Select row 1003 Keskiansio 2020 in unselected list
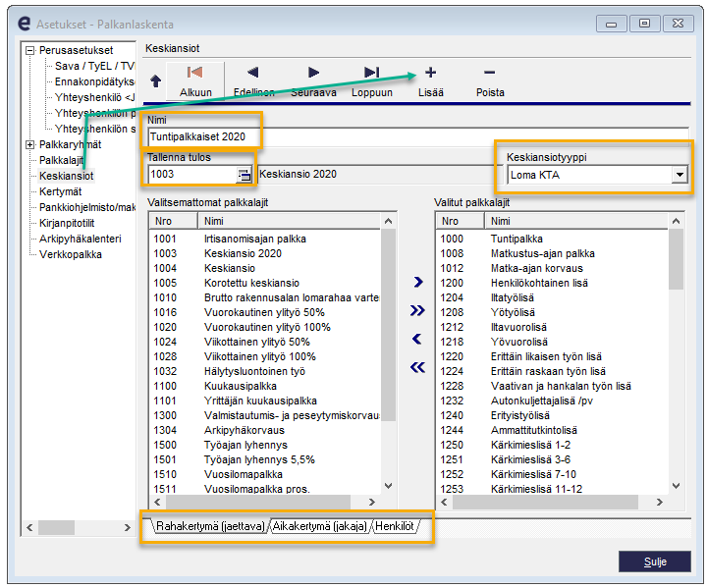This screenshot has width=707, height=588. (x=265, y=253)
